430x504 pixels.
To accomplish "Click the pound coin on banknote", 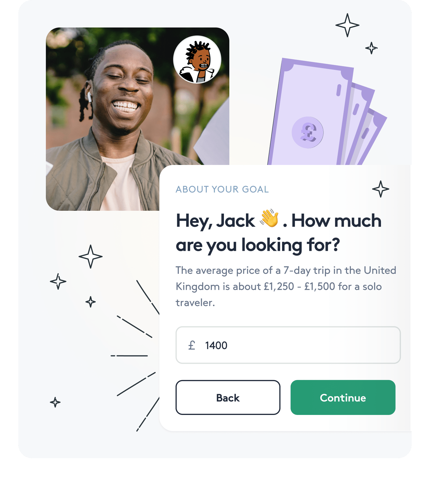I will [308, 133].
